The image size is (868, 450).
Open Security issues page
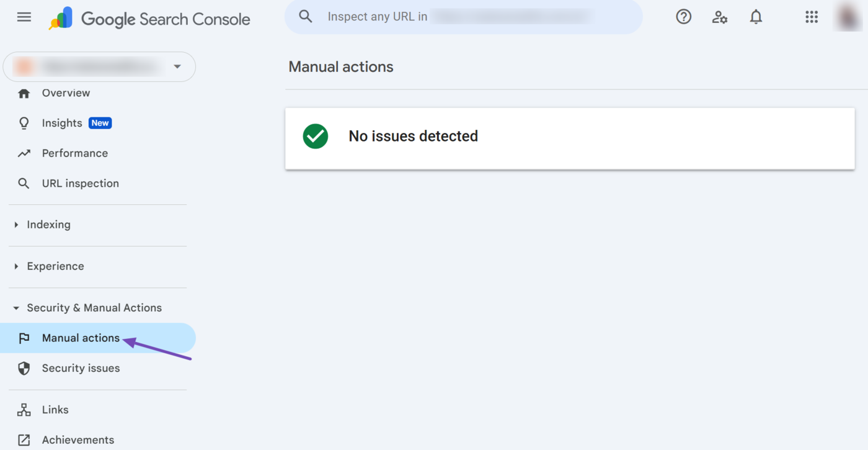coord(81,369)
